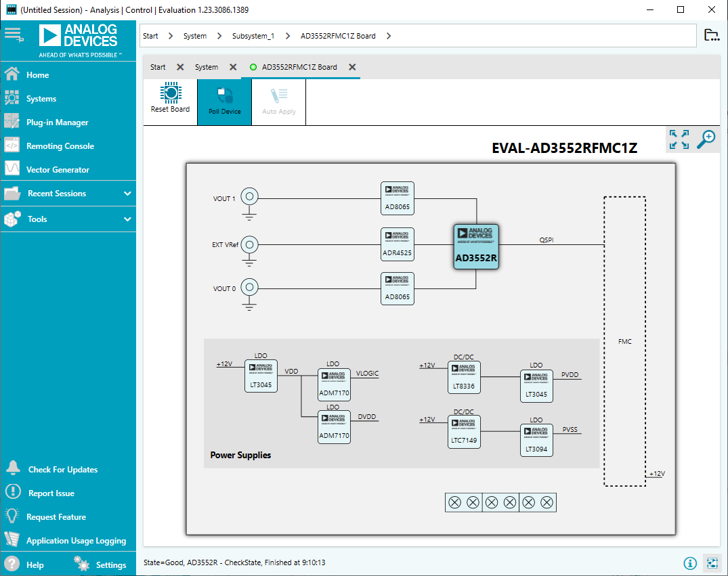
Task: Open dropdown arrow after AD3552RFMC1Z Board breadcrumb
Action: coord(389,36)
